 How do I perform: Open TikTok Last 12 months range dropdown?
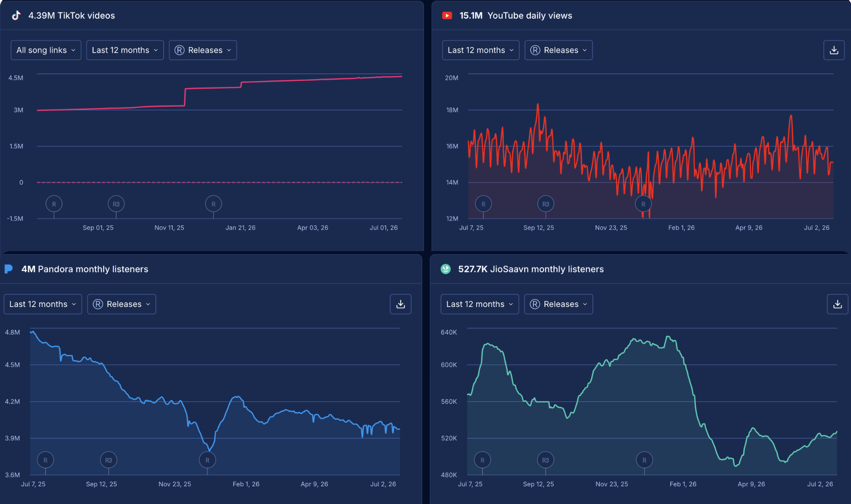125,50
